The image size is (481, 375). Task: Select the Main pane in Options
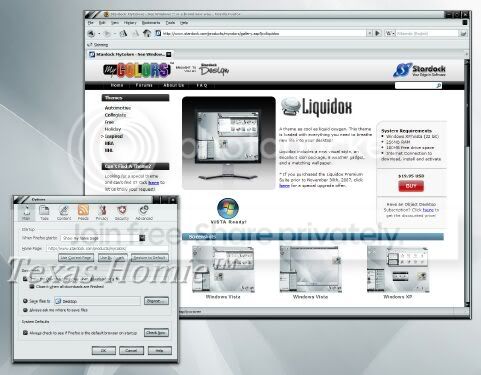point(26,213)
